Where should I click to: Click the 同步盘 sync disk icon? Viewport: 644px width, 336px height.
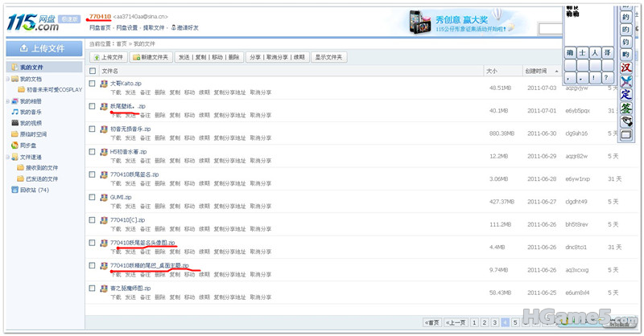15,145
